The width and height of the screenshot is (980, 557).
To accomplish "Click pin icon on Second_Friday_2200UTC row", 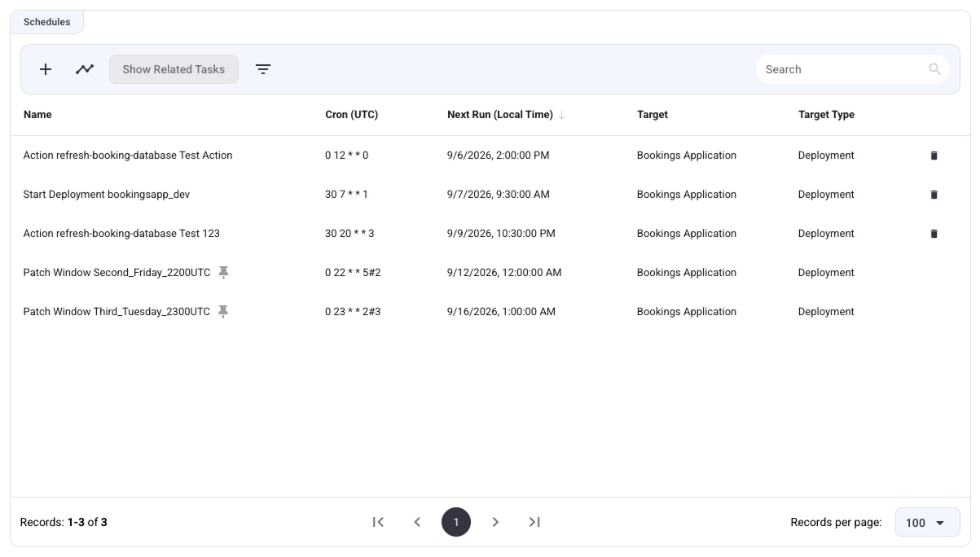I will coord(223,273).
